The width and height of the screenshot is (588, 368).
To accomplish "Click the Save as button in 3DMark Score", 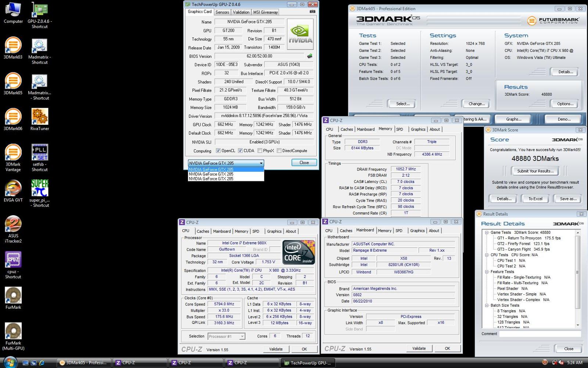I will tap(568, 199).
